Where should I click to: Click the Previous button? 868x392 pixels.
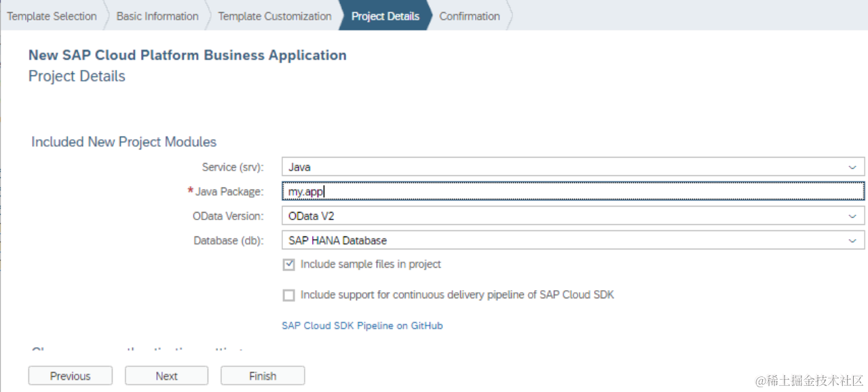(x=70, y=376)
